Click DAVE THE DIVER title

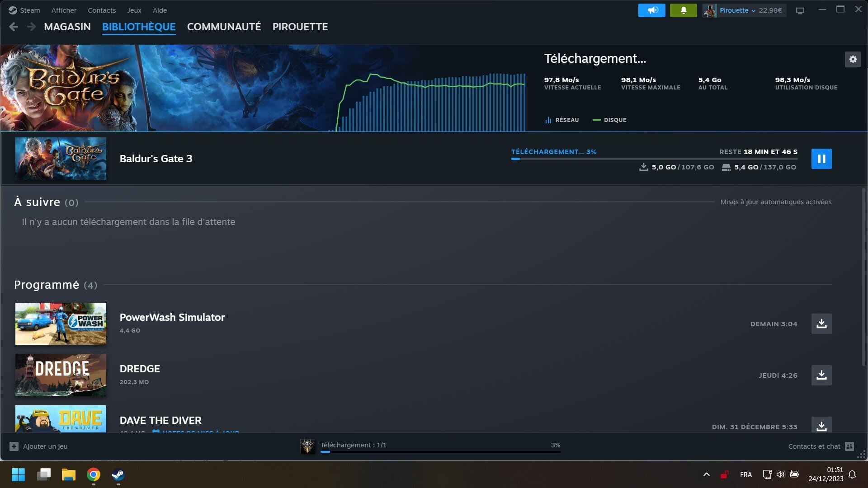[x=160, y=420]
